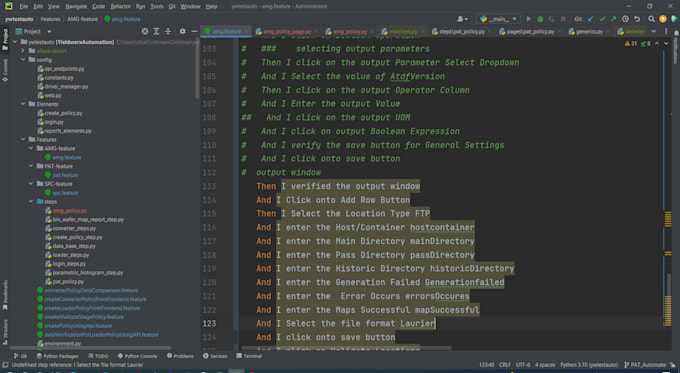
Task: Switch to amg_policy_page.py tab
Action: click(x=287, y=32)
